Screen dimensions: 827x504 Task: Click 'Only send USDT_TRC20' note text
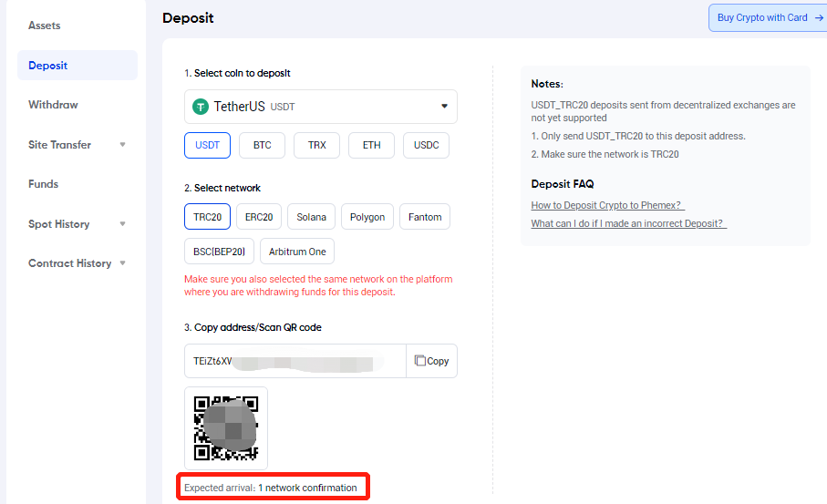[x=638, y=136]
